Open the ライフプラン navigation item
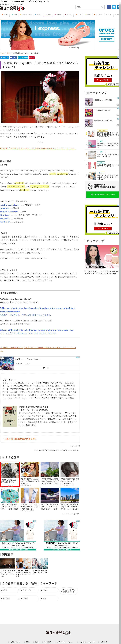 click(x=26, y=15)
